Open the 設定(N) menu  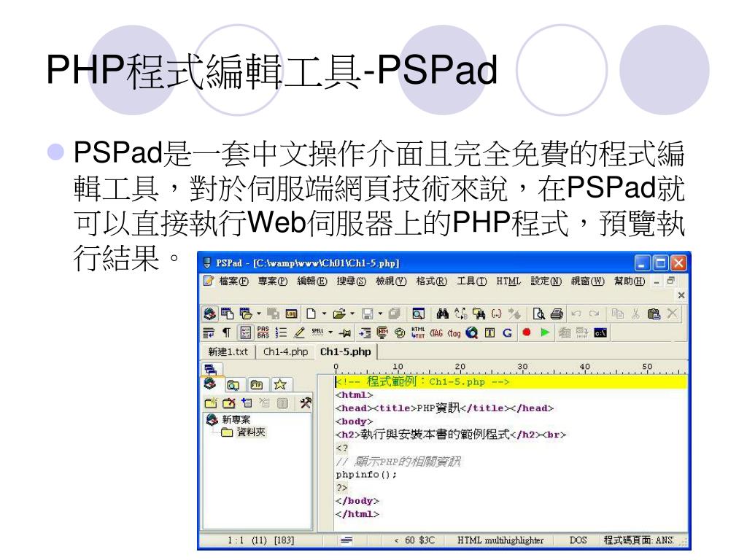coord(546,281)
